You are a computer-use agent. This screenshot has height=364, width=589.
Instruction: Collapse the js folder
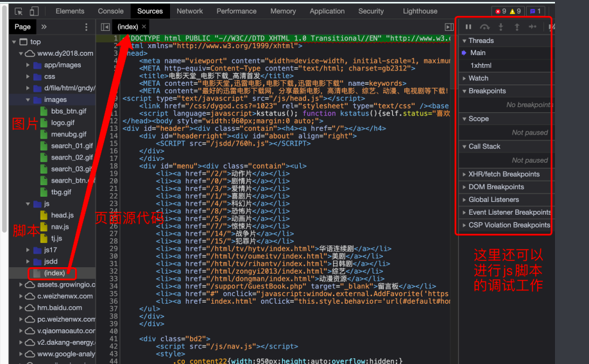(x=28, y=204)
